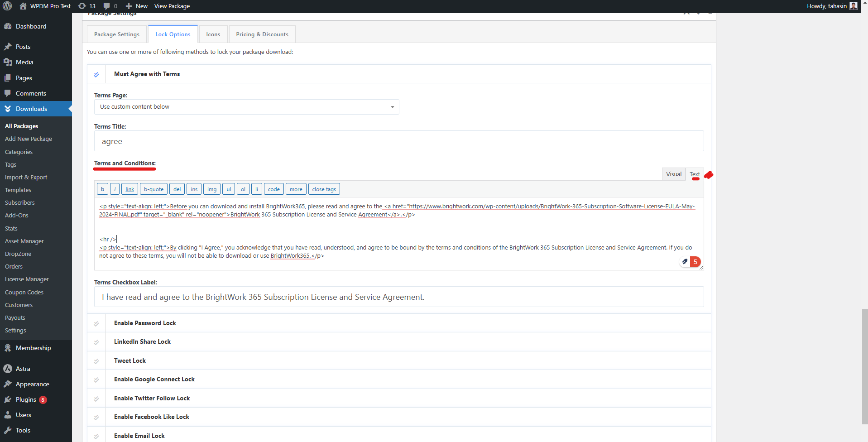Click the page vertical scrollbar thumb
The height and width of the screenshot is (442, 868).
point(865,366)
